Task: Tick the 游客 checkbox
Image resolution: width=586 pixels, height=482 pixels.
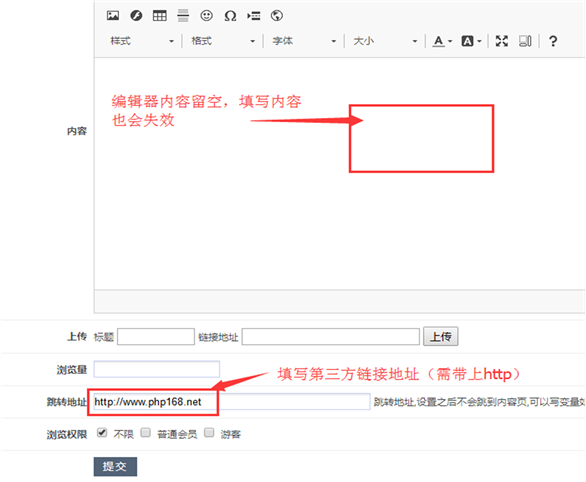Action: pyautogui.click(x=209, y=433)
